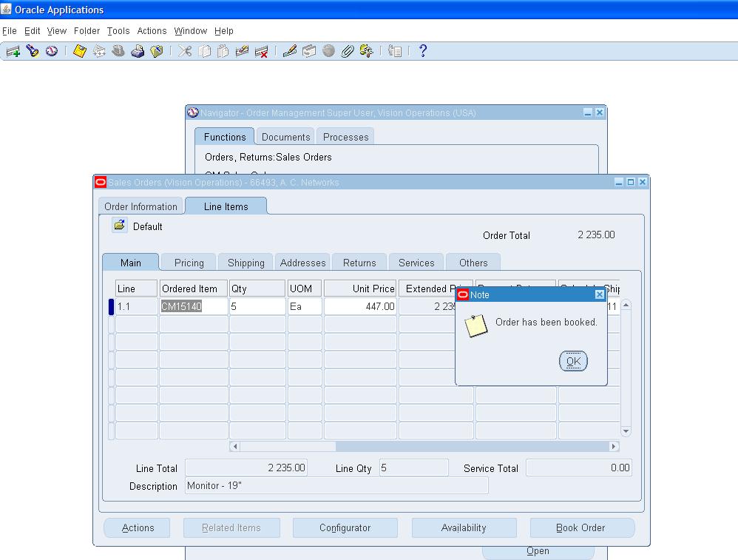Switch to the Services sub-tab
The height and width of the screenshot is (560, 738).
pos(416,263)
